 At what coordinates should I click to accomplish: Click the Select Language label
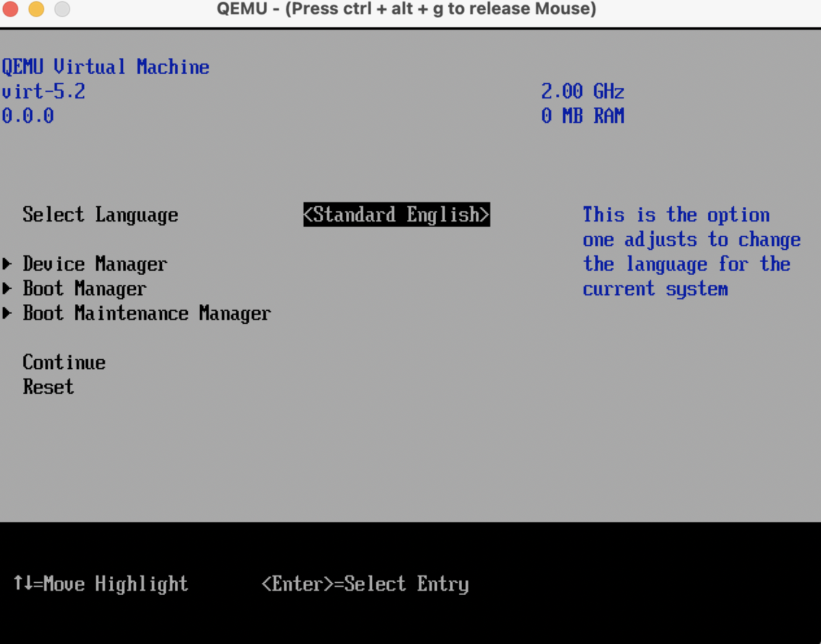tap(101, 215)
